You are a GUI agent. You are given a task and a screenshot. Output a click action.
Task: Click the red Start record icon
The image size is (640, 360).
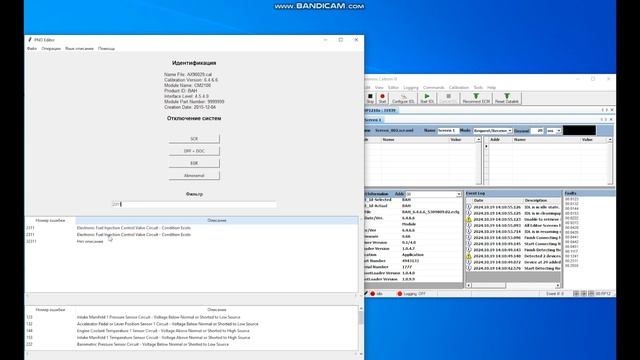coord(382,98)
